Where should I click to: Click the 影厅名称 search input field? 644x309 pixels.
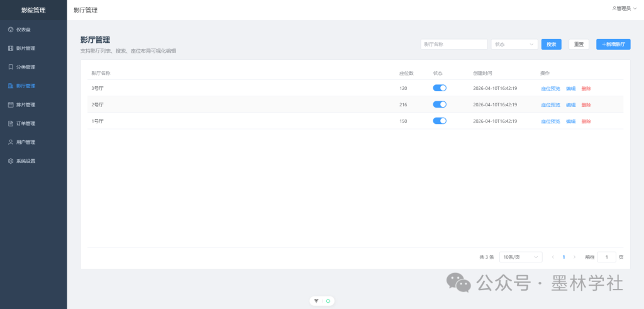[x=454, y=45]
